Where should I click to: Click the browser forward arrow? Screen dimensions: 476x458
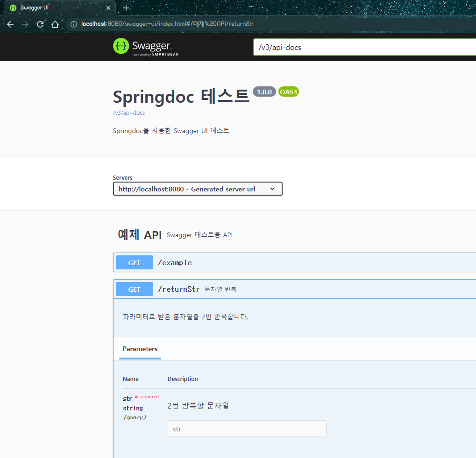point(25,24)
